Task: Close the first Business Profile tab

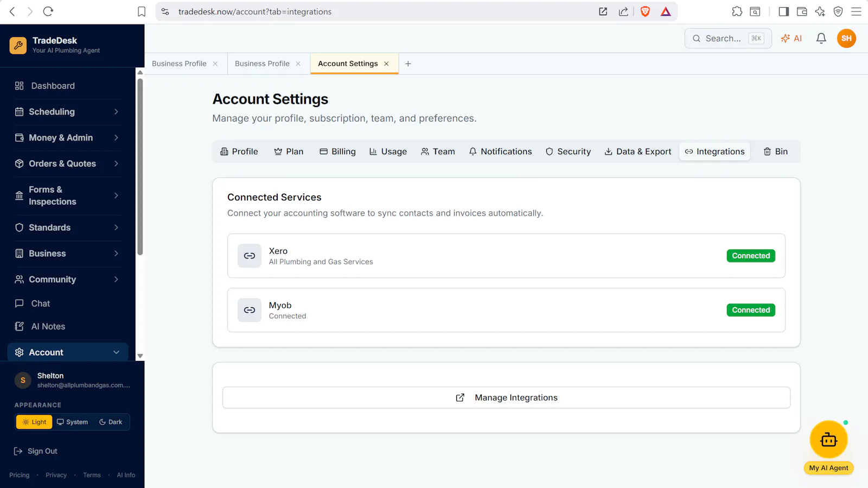Action: pos(215,64)
